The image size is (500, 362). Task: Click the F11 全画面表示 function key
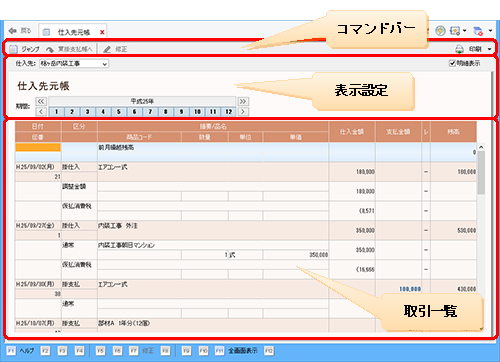pyautogui.click(x=236, y=351)
